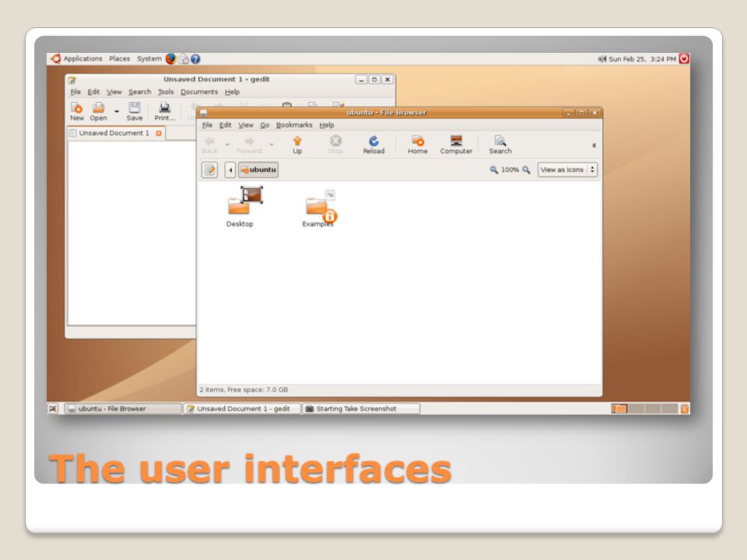Click the File Browser window menu icon
Viewport: 747px width, 560px height.
[203, 113]
